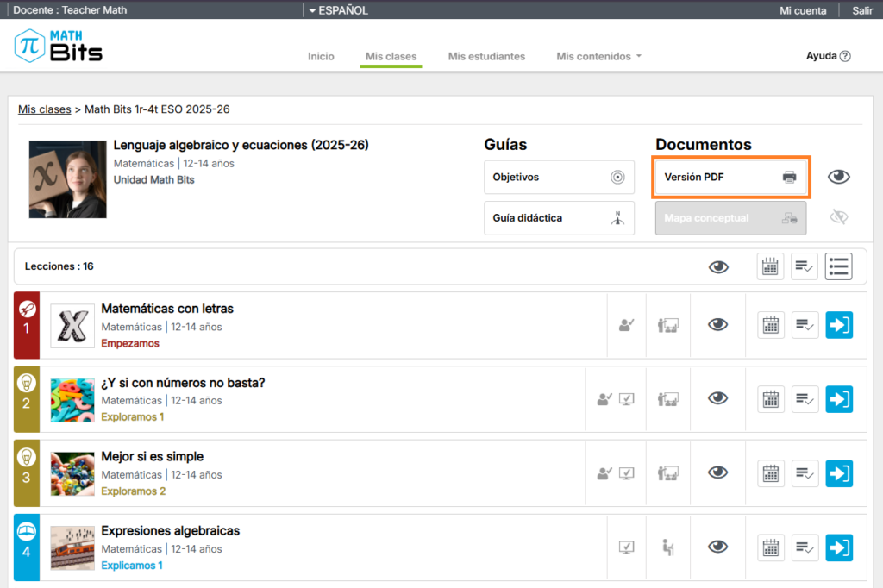Click Salir to log out
The height and width of the screenshot is (588, 883).
pyautogui.click(x=861, y=10)
